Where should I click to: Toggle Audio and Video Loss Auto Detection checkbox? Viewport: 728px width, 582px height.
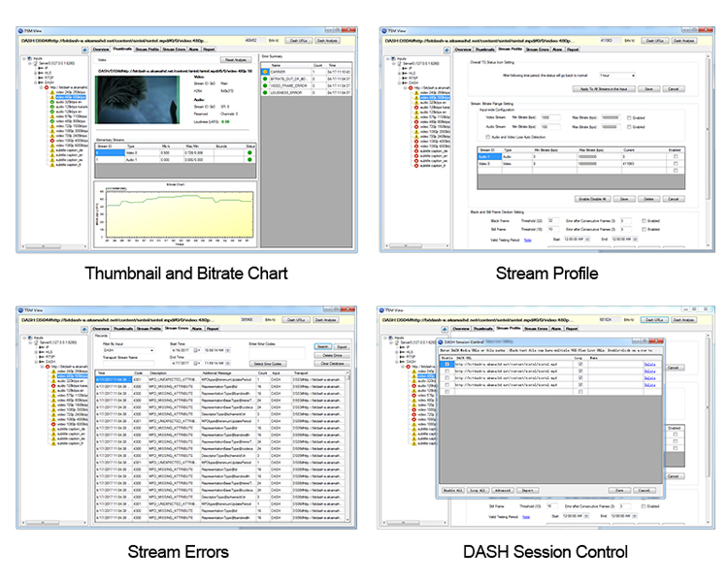(487, 137)
